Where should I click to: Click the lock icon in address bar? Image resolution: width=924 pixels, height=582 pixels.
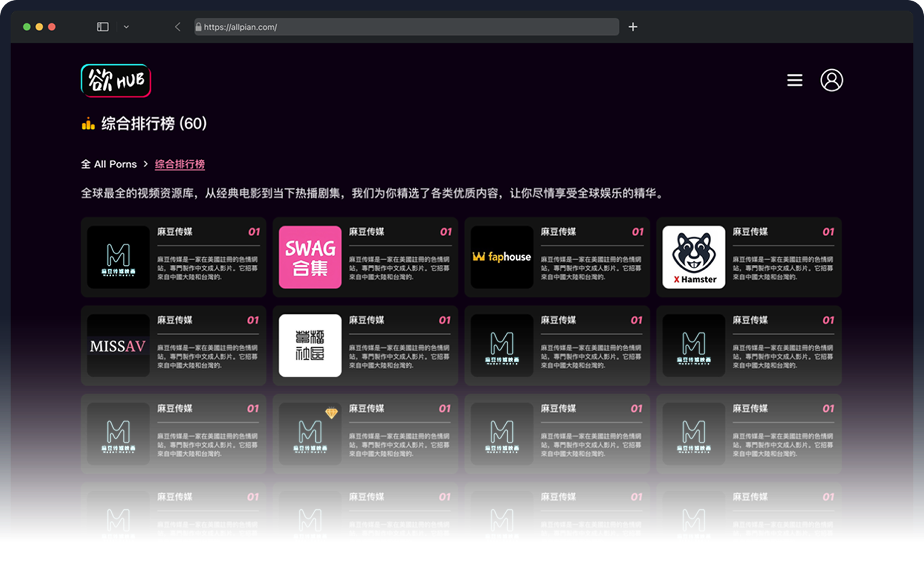(x=198, y=27)
